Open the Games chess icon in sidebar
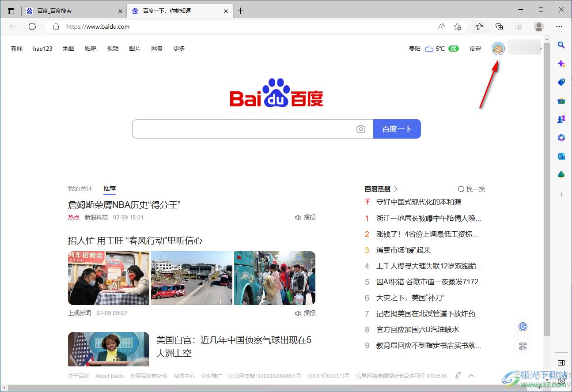572x392 pixels. 561,119
